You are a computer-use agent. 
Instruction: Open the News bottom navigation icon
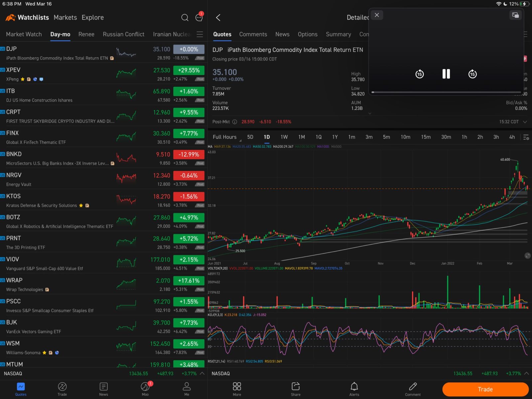pos(103,389)
